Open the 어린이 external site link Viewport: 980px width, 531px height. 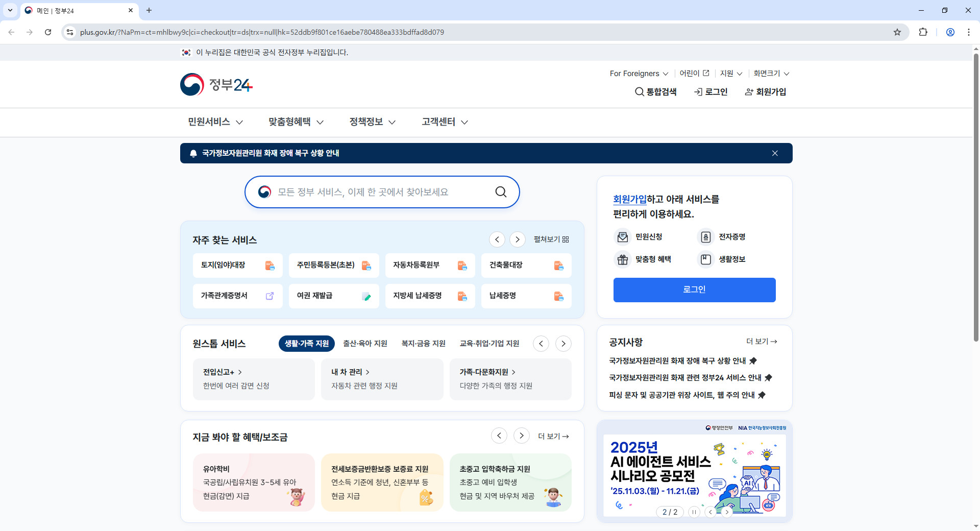point(694,74)
